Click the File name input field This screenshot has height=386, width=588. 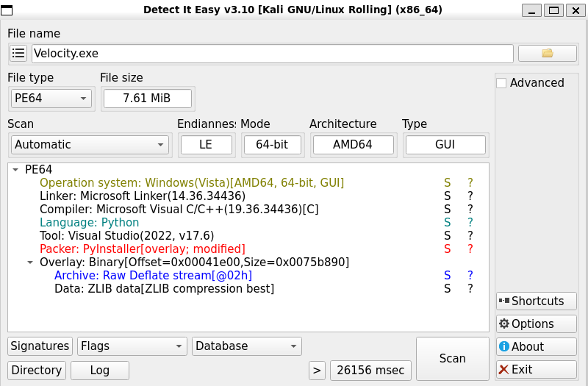pos(272,54)
